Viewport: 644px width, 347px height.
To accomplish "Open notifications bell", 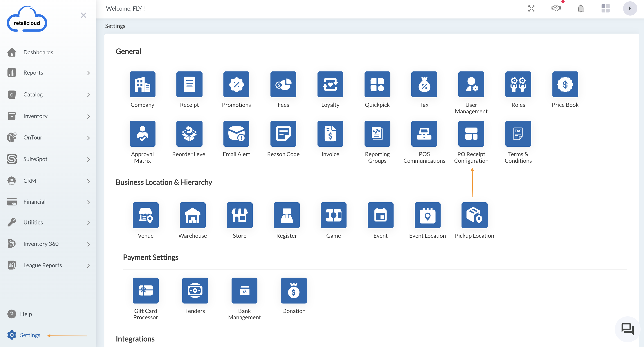I will [x=581, y=9].
